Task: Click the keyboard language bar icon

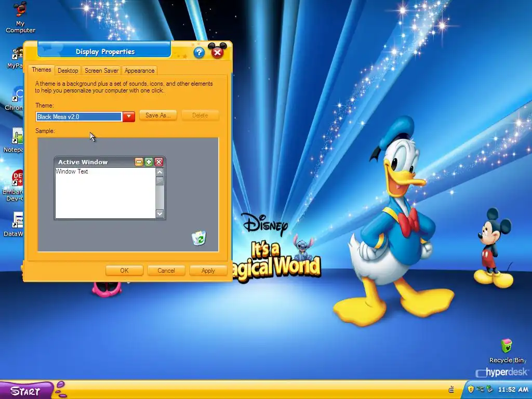Action: pyautogui.click(x=451, y=390)
